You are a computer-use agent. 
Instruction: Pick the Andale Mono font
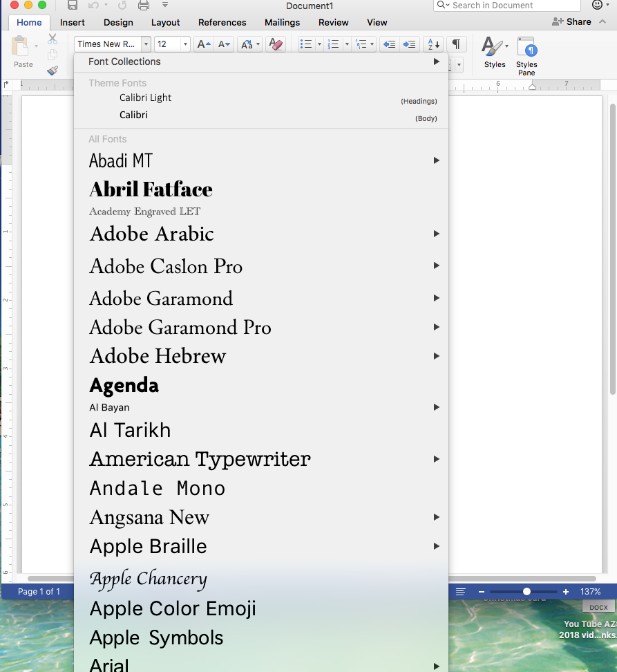click(261, 488)
